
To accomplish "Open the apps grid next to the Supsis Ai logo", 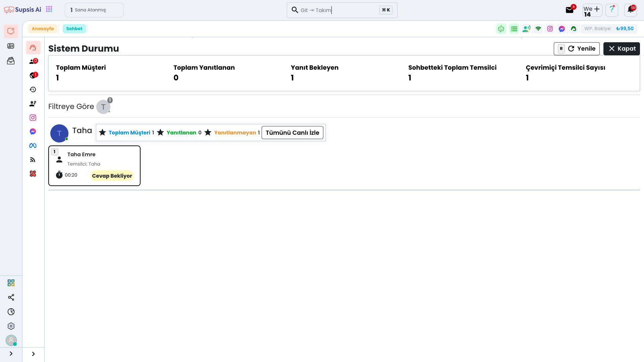I will click(x=49, y=9).
